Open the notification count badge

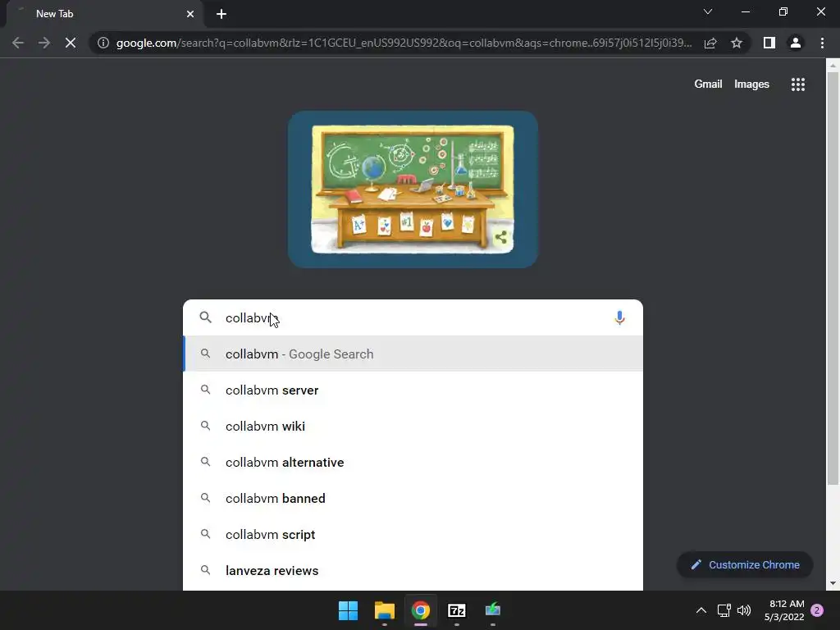[817, 610]
